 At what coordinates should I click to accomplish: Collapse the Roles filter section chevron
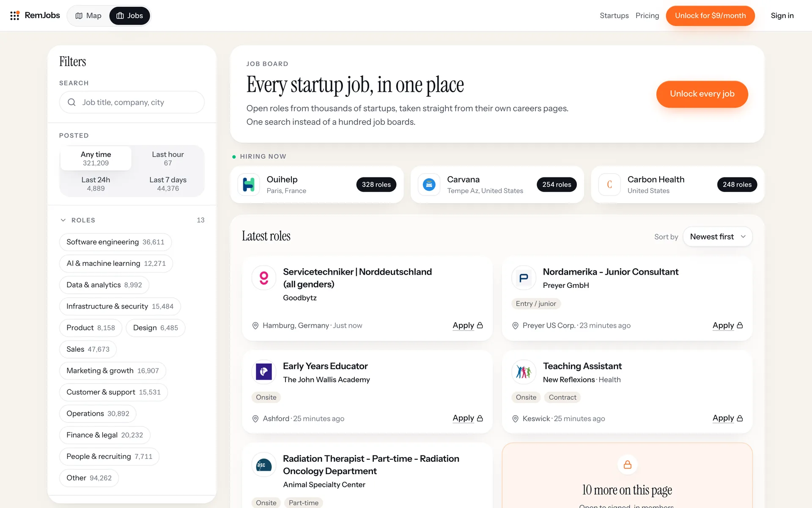point(63,220)
